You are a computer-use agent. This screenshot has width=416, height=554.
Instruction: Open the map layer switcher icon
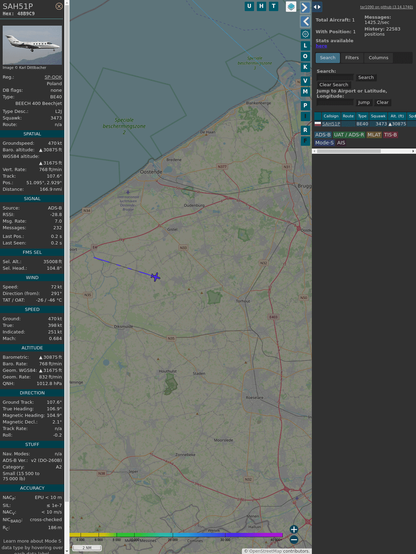291,7
